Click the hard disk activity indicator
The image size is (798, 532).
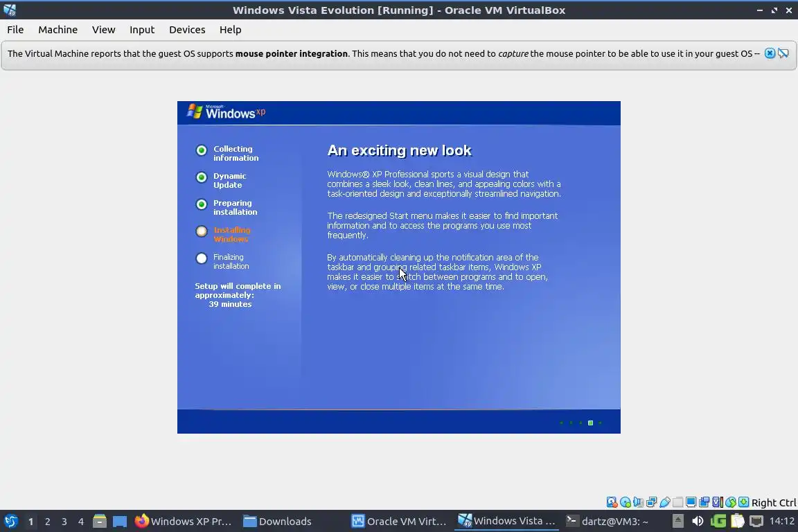[612, 502]
